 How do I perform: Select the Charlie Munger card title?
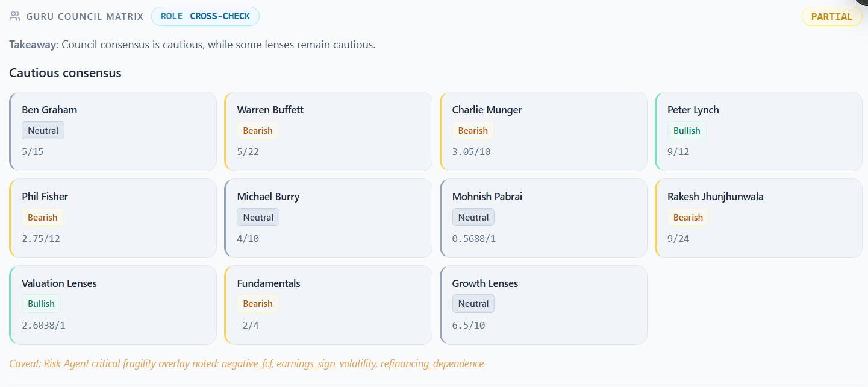[487, 110]
